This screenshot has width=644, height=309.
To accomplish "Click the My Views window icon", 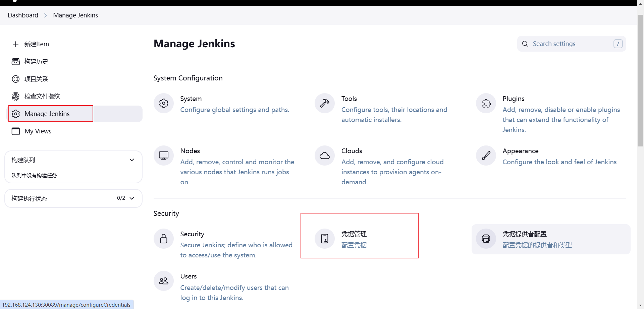I will tap(16, 131).
